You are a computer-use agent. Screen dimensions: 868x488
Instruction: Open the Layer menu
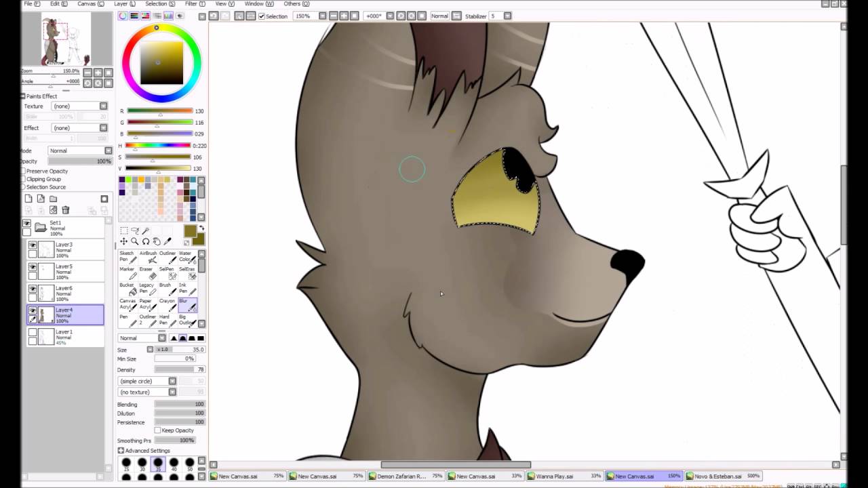(x=123, y=4)
